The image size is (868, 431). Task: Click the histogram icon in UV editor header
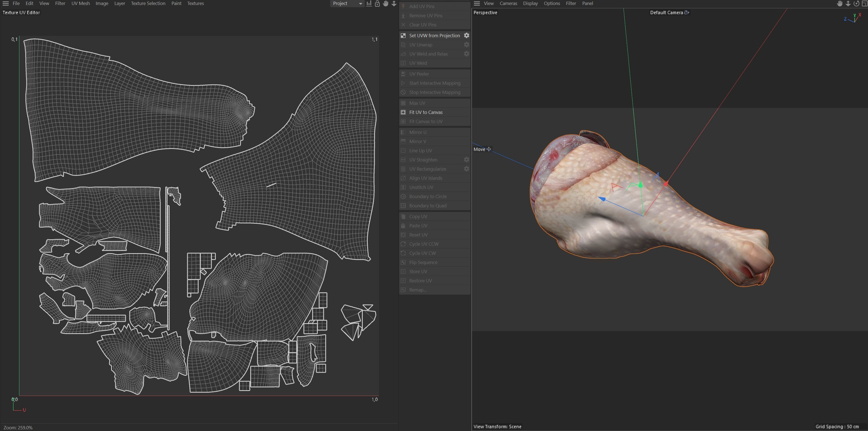(x=369, y=3)
